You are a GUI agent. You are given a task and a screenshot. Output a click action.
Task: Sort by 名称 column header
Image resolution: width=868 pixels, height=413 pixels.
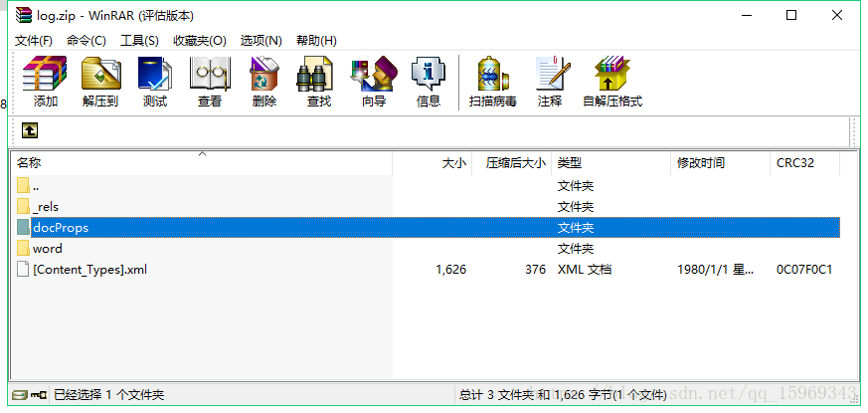201,163
